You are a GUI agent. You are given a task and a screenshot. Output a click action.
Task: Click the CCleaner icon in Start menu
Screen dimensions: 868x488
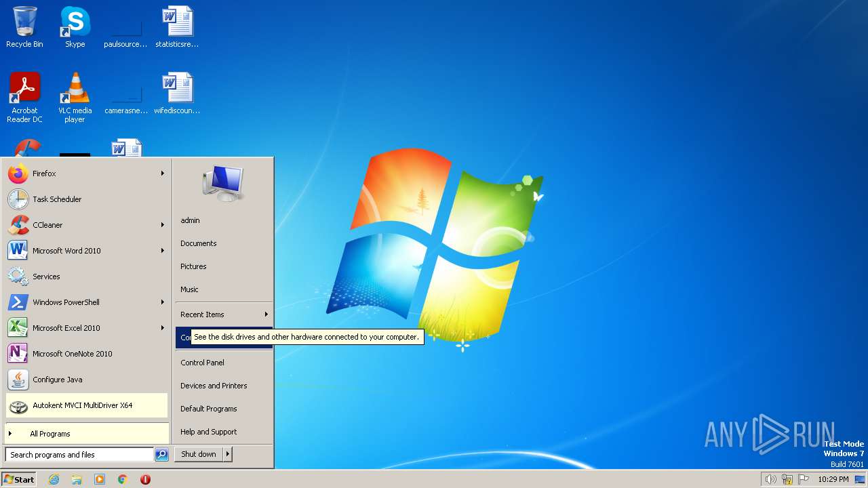pos(18,225)
